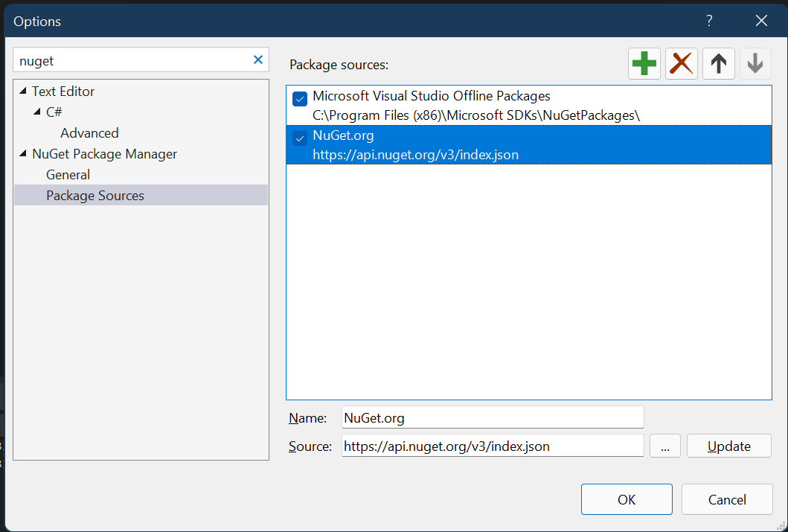Remove selected package source with red X
Image resolution: width=788 pixels, height=532 pixels.
tap(682, 64)
